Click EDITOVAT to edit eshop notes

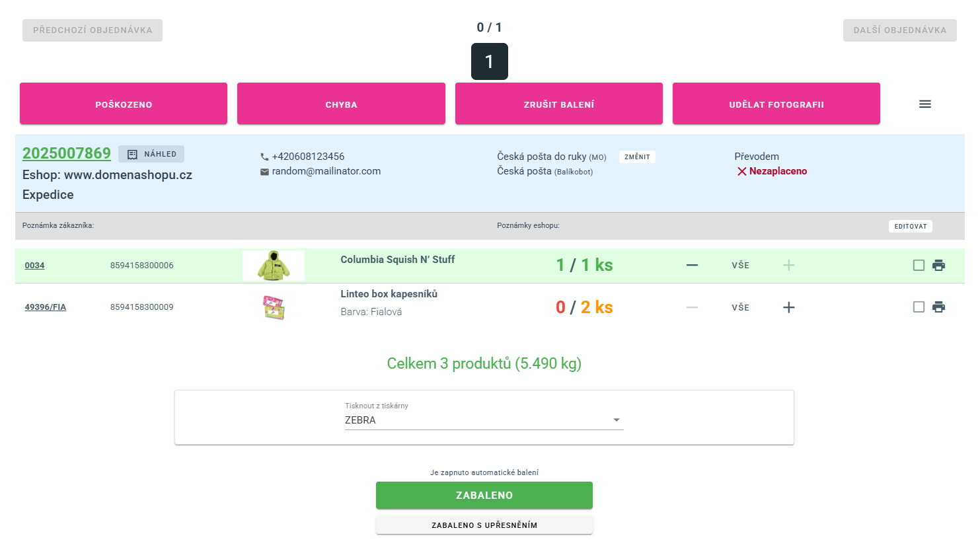tap(910, 226)
